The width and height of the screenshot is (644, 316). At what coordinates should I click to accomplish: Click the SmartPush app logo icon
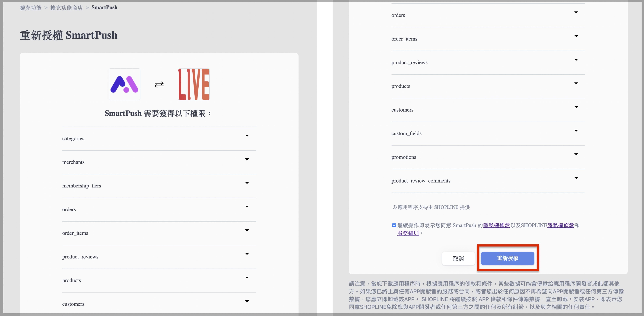[x=124, y=84]
